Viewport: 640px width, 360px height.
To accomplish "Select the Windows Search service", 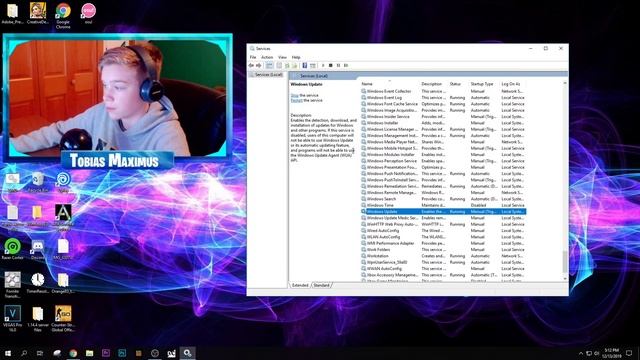I will tap(443, 199).
